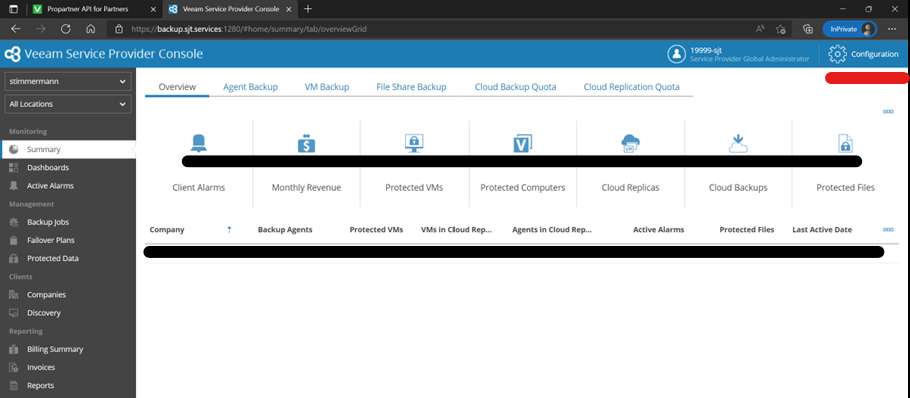Open Configuration via the gear icon
The width and height of the screenshot is (910, 398).
coord(837,54)
